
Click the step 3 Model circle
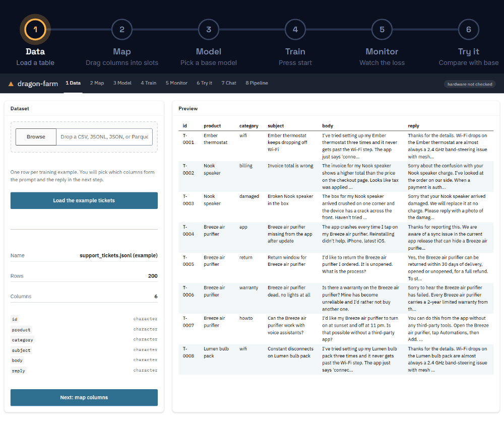click(209, 30)
